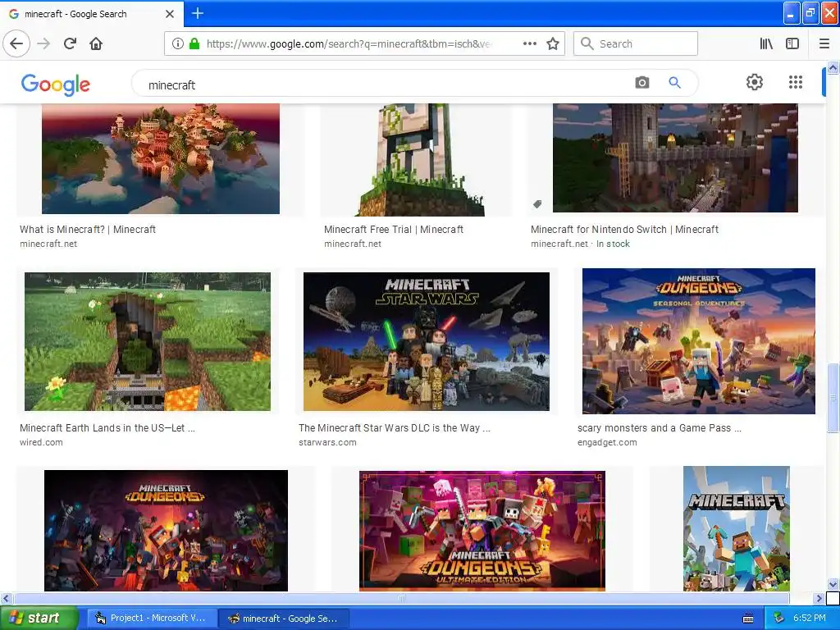
Task: Select the minecraft - Google Search tab
Action: click(92, 14)
